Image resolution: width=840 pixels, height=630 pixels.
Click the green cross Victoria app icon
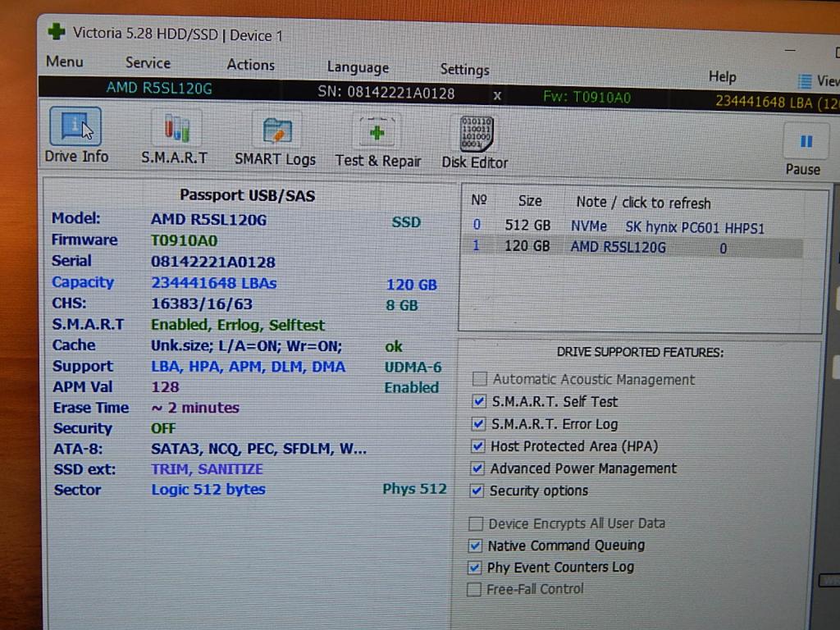tap(57, 32)
